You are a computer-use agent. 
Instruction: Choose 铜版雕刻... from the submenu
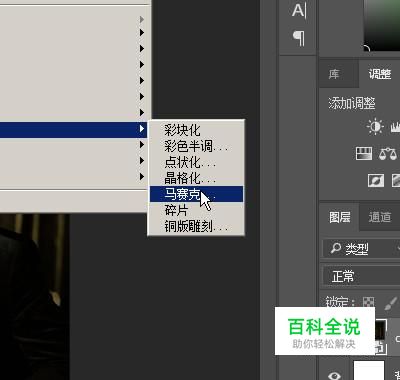click(x=196, y=226)
